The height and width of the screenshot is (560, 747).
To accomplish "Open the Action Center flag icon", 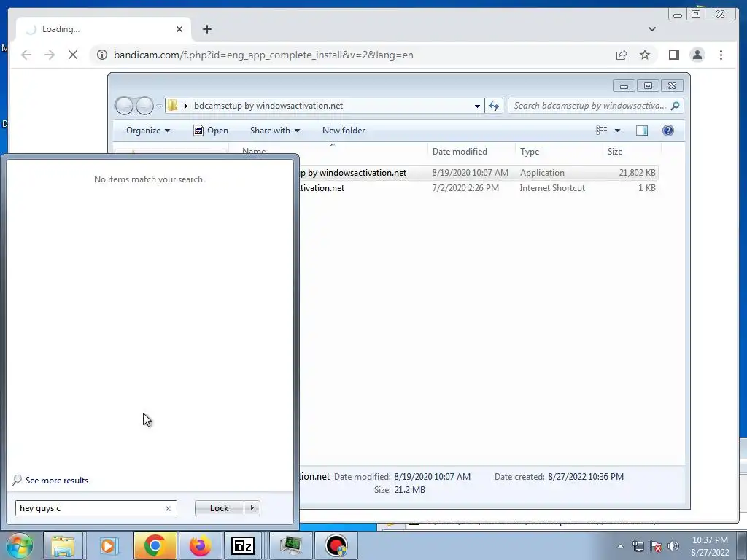I will click(656, 546).
